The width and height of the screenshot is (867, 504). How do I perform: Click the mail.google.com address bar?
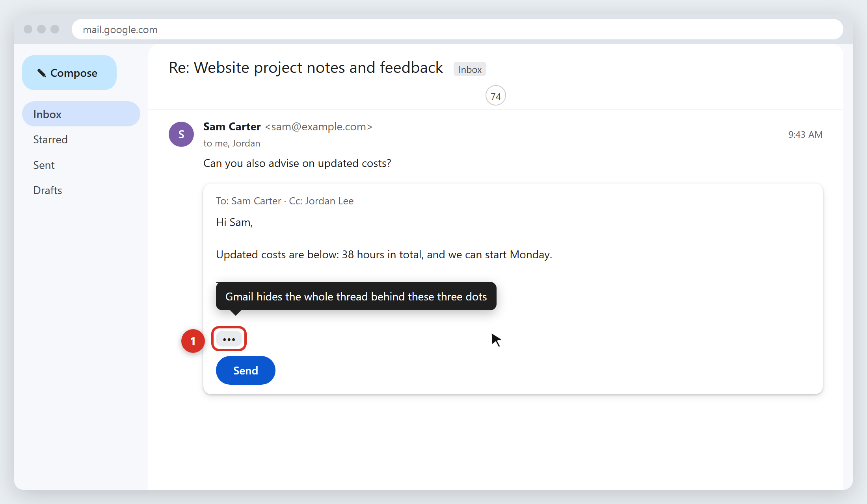[457, 30]
